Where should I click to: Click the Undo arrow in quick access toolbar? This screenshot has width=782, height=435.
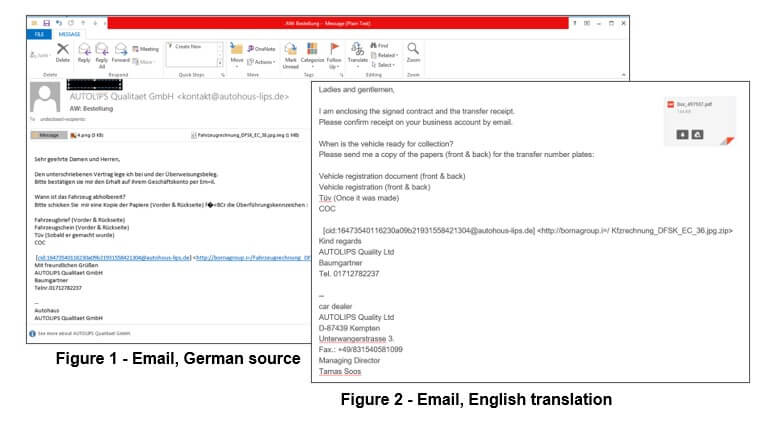[59, 23]
